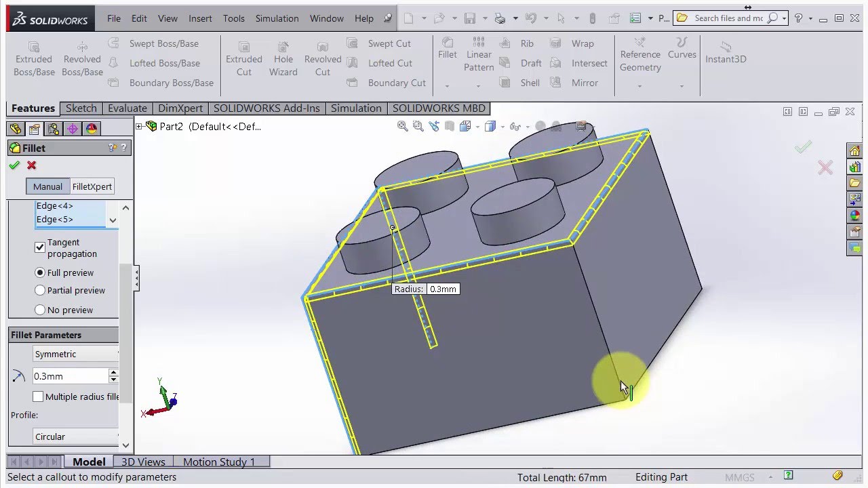Image resolution: width=868 pixels, height=488 pixels.
Task: Open Appearances color-ball icon in task pane
Action: click(x=854, y=216)
